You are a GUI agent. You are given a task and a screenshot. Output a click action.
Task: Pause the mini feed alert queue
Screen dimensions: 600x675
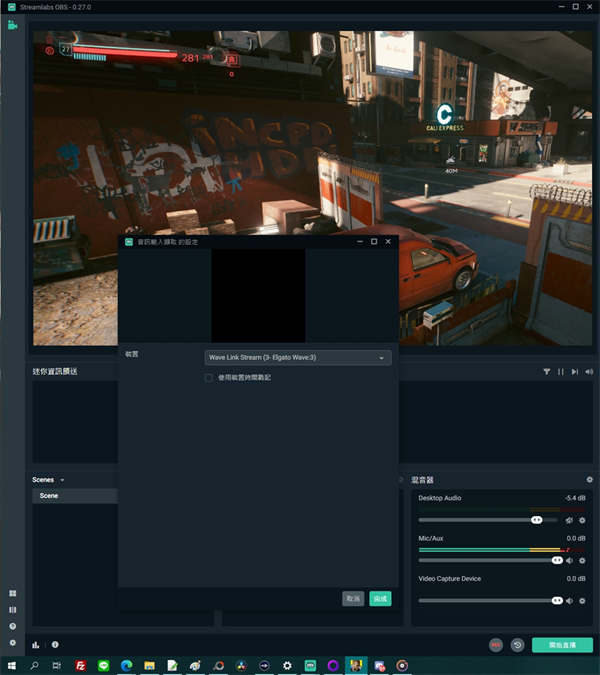(x=560, y=372)
